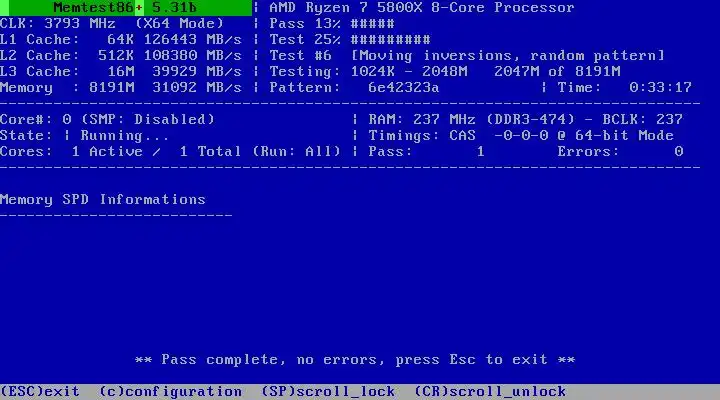Click the Test 25% progress bar

coord(350,39)
